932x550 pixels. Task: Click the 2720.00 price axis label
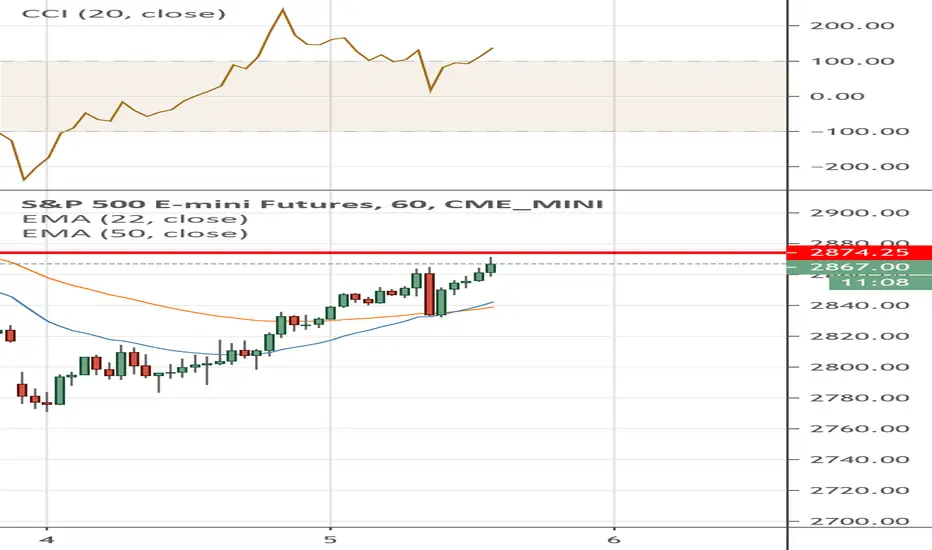click(x=859, y=491)
